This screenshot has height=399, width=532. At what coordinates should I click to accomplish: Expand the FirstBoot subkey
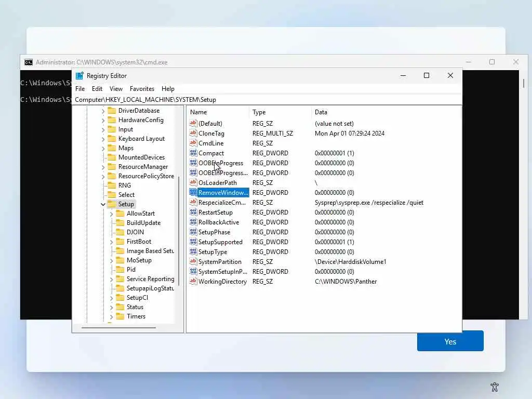pyautogui.click(x=111, y=242)
